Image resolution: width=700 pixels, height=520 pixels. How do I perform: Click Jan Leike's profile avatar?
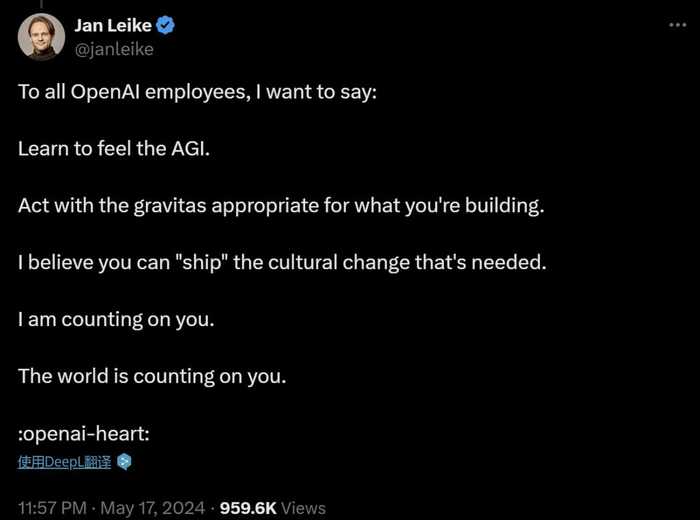[41, 38]
